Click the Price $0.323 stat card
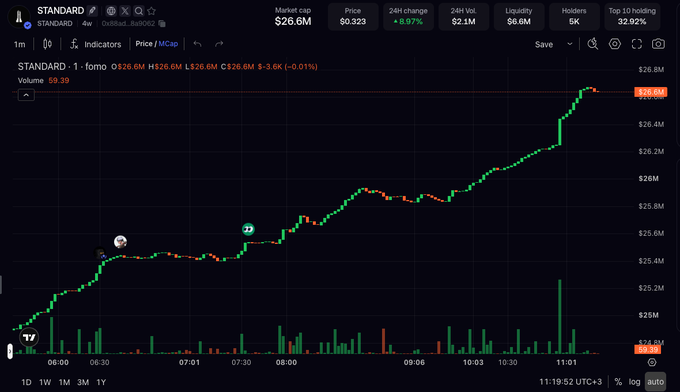This screenshot has width=680, height=392. [353, 16]
